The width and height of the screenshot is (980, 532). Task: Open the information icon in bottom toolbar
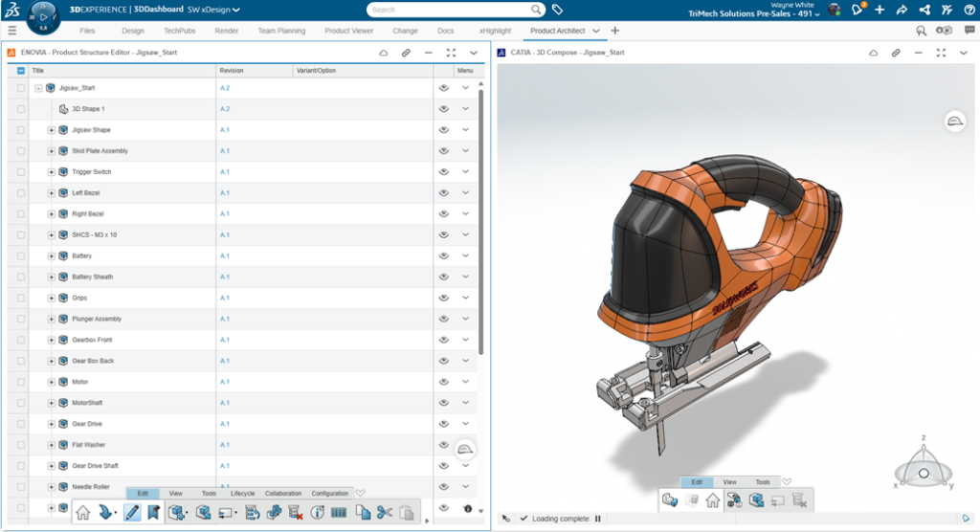(x=318, y=513)
